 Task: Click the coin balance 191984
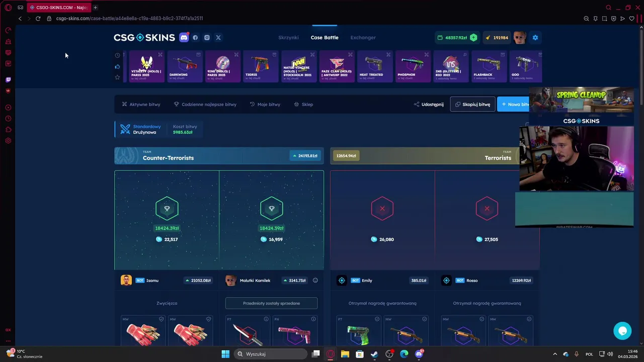click(497, 37)
